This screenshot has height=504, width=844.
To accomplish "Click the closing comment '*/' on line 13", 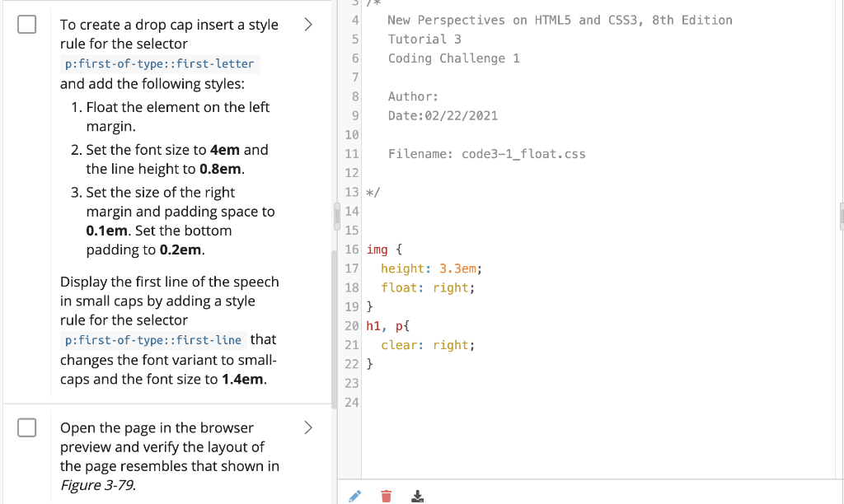I will pos(373,192).
